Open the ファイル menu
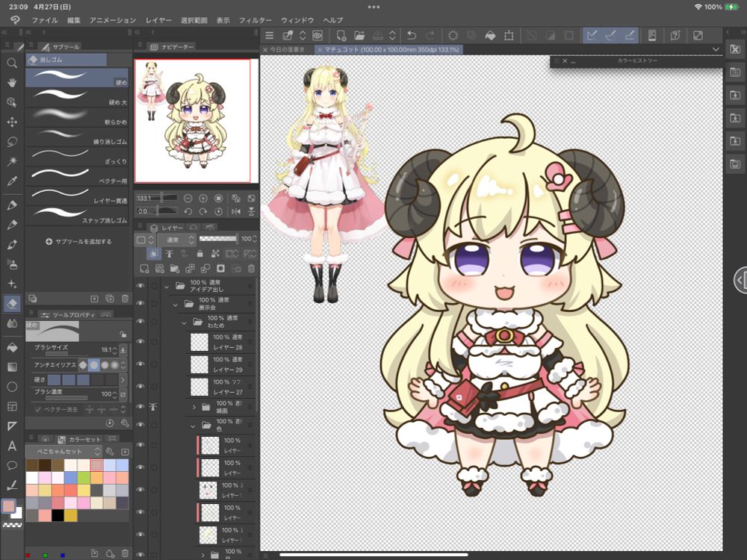The height and width of the screenshot is (560, 747). click(x=44, y=20)
